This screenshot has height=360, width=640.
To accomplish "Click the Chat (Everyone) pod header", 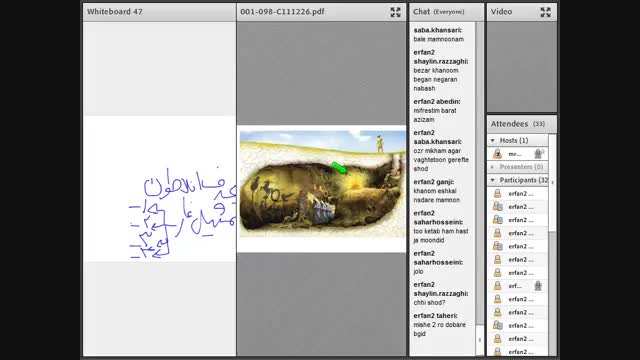I will click(447, 12).
